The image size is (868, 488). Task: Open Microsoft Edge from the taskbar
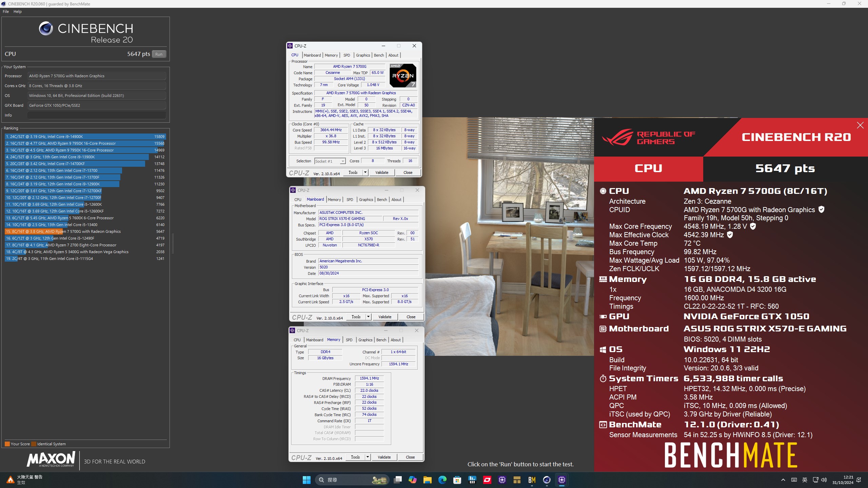(442, 480)
